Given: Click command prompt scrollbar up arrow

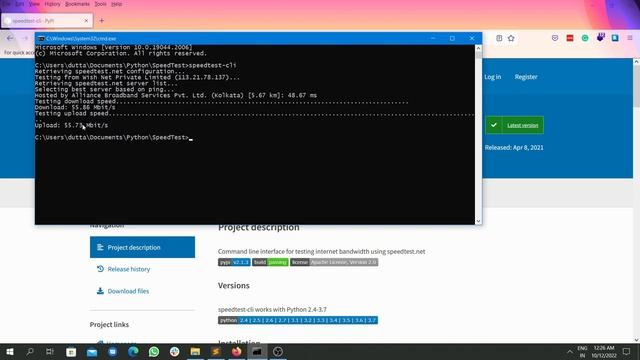Looking at the screenshot, I should pyautogui.click(x=478, y=48).
